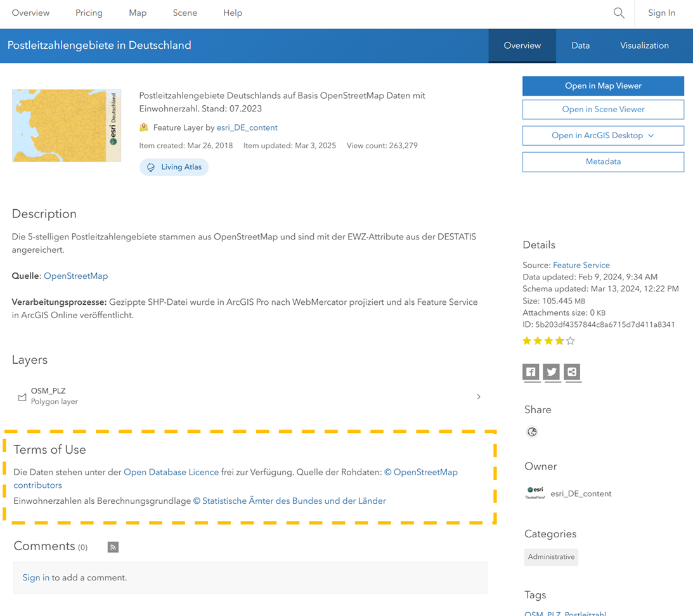
Task: Click Sign in to add a comment
Action: click(36, 577)
